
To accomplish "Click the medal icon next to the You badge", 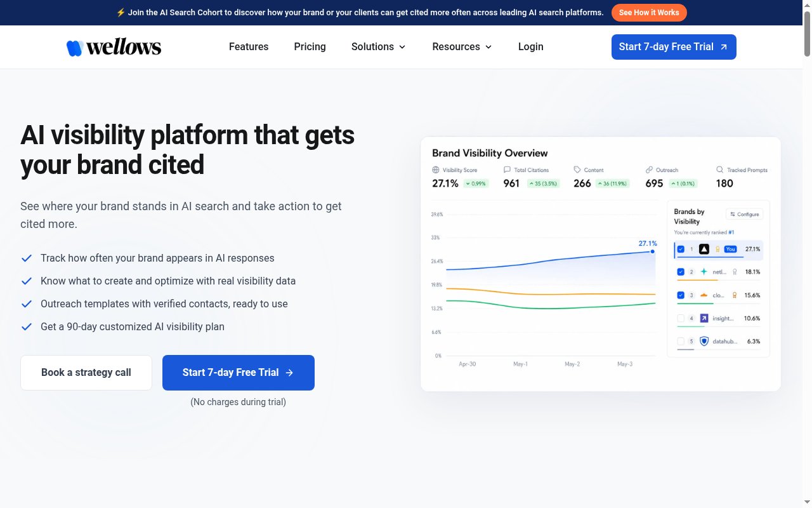I will (717, 249).
